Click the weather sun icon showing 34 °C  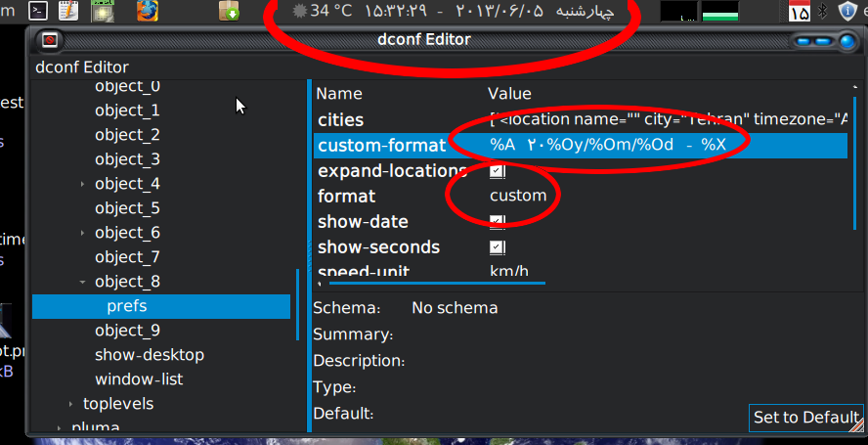click(x=299, y=11)
